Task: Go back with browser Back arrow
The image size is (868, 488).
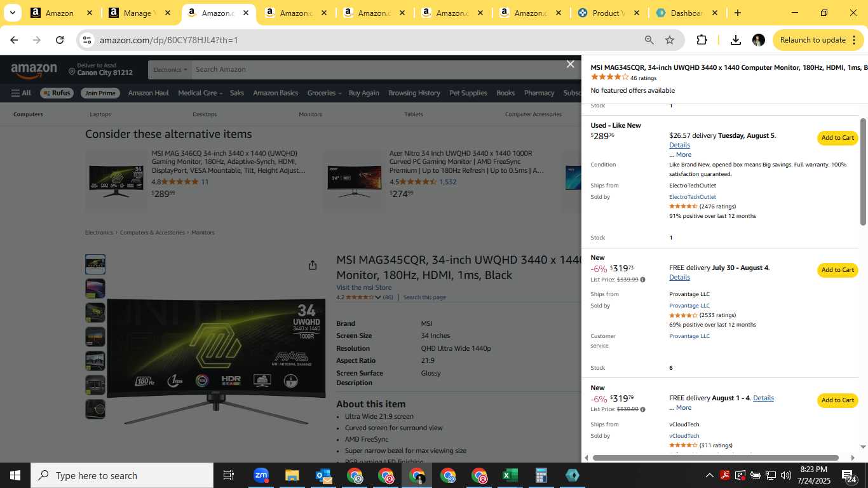Action: coord(14,40)
